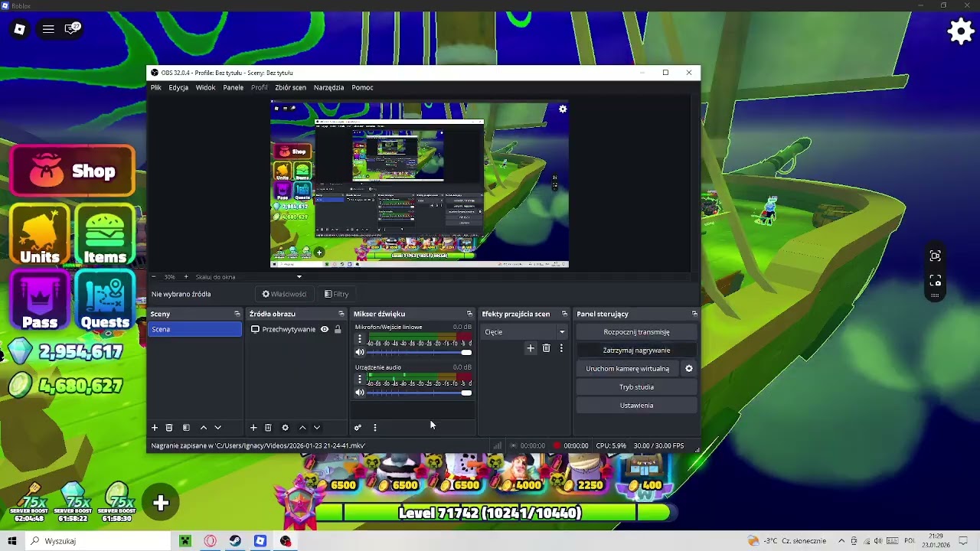
Task: Adjust Mikrofon/Wejście liniowe volume slider
Action: point(419,353)
